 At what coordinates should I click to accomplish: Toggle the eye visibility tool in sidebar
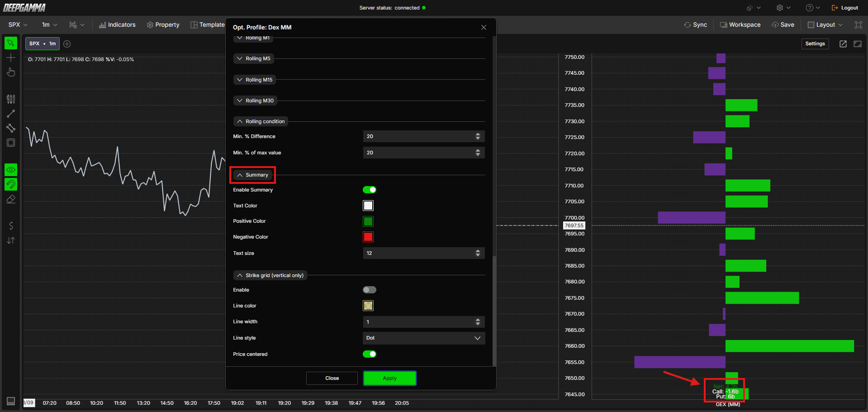click(x=11, y=170)
